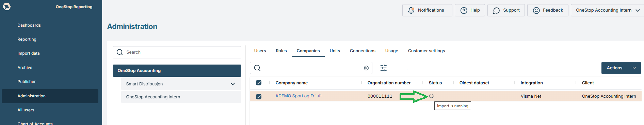Open the Feedback button
Viewport: 644px width, 125px height.
(x=548, y=10)
